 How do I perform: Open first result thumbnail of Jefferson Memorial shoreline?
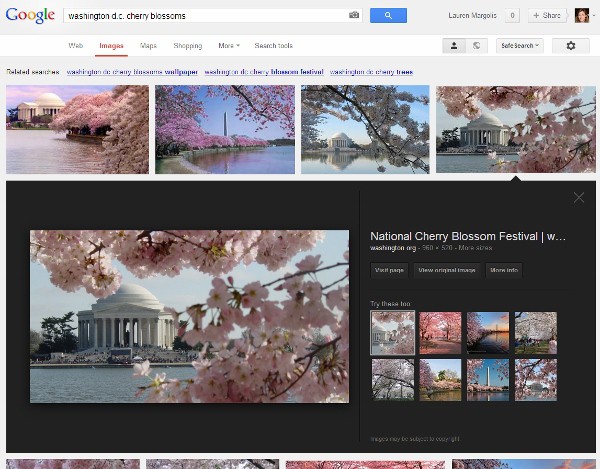coord(77,129)
